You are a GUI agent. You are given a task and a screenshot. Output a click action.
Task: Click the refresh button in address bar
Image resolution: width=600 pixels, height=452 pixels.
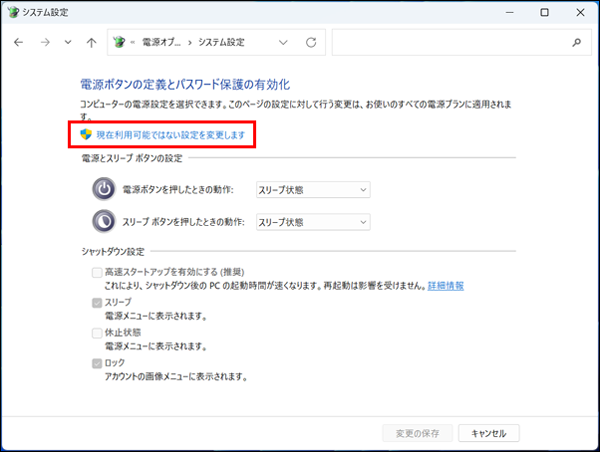point(311,43)
